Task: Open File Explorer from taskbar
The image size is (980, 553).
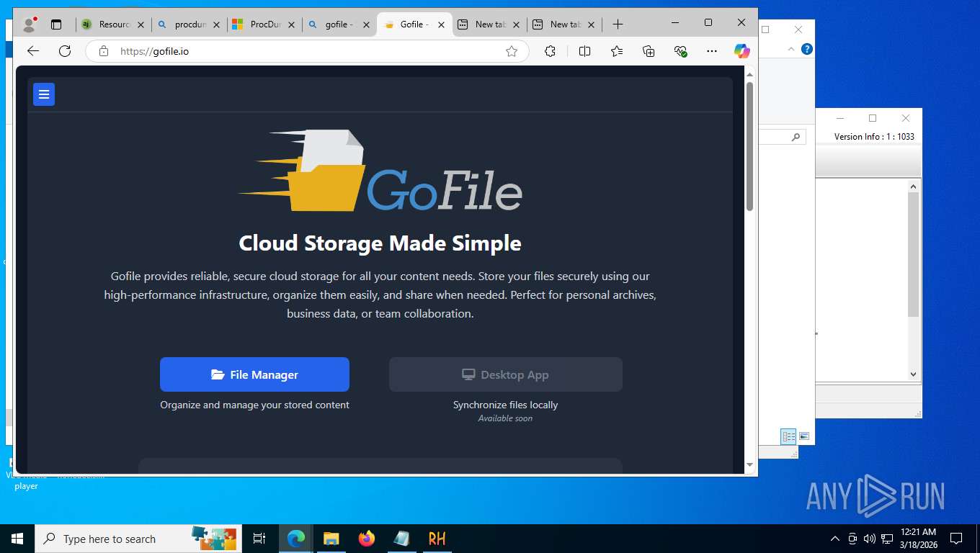Action: (x=331, y=539)
